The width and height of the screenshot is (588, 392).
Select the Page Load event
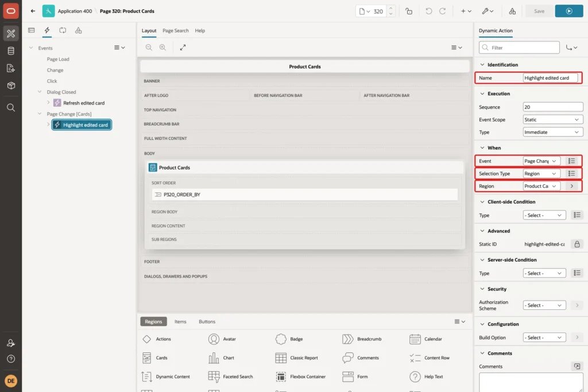(x=58, y=59)
